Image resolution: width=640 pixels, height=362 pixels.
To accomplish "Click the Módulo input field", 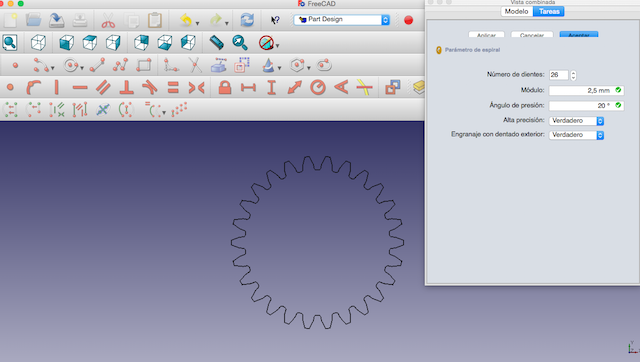I will coord(586,90).
